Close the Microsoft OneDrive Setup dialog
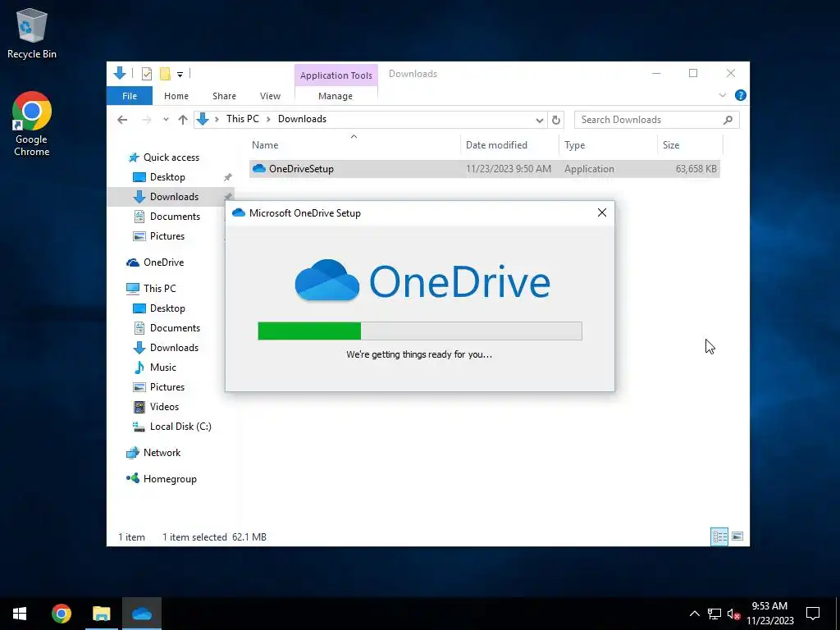This screenshot has height=630, width=840. click(601, 212)
